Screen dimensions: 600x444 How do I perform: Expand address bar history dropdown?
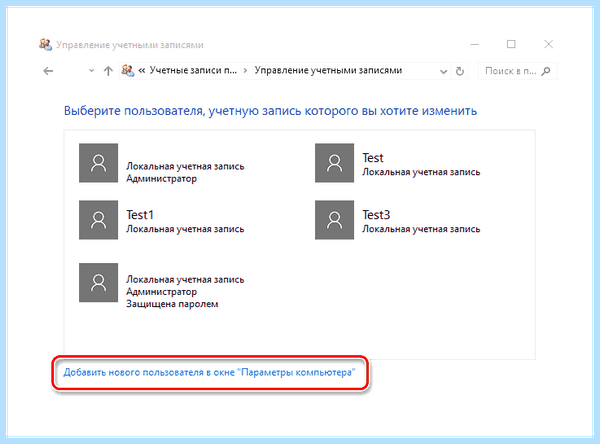(443, 71)
